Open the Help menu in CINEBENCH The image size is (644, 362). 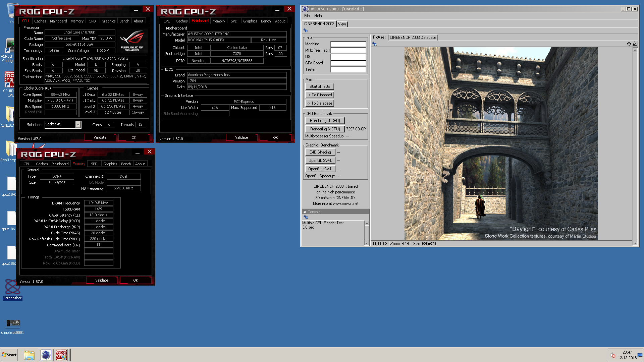318,16
